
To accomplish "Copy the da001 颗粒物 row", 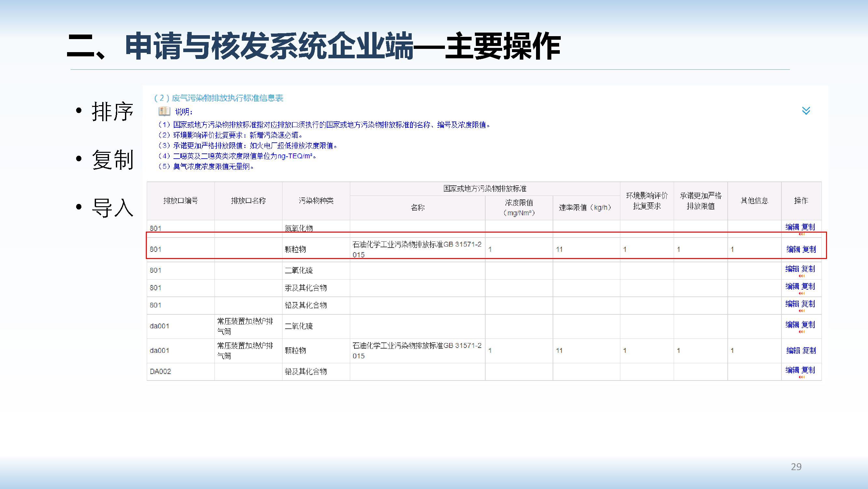I will tap(809, 351).
